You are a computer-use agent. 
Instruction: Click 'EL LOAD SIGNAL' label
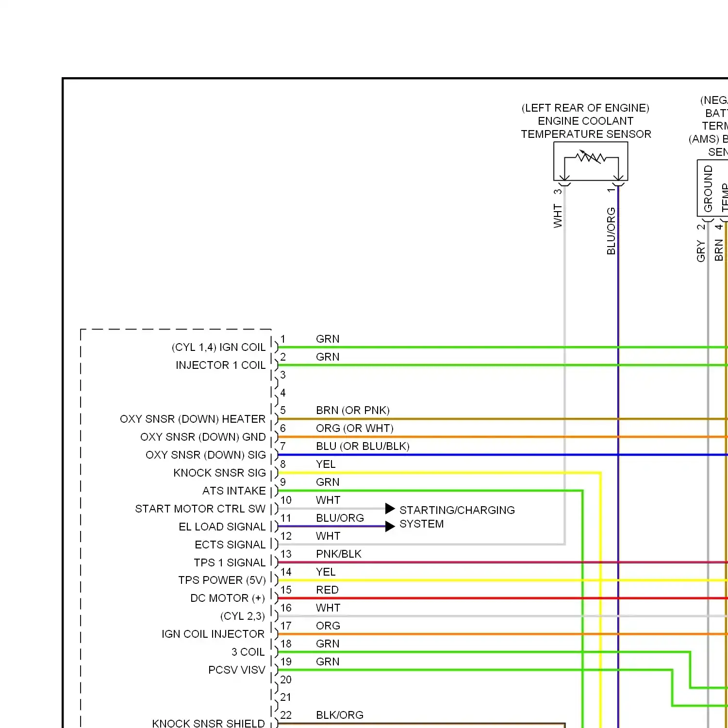click(x=222, y=527)
